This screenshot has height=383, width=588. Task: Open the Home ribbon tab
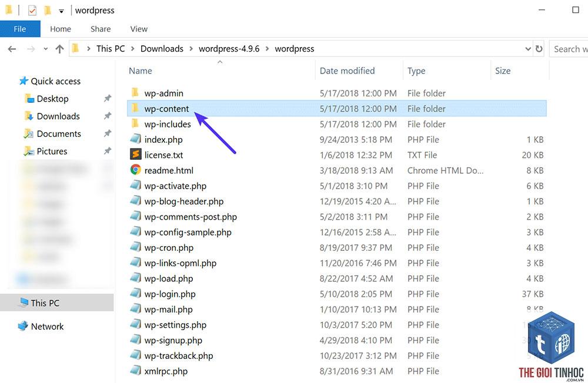61,29
